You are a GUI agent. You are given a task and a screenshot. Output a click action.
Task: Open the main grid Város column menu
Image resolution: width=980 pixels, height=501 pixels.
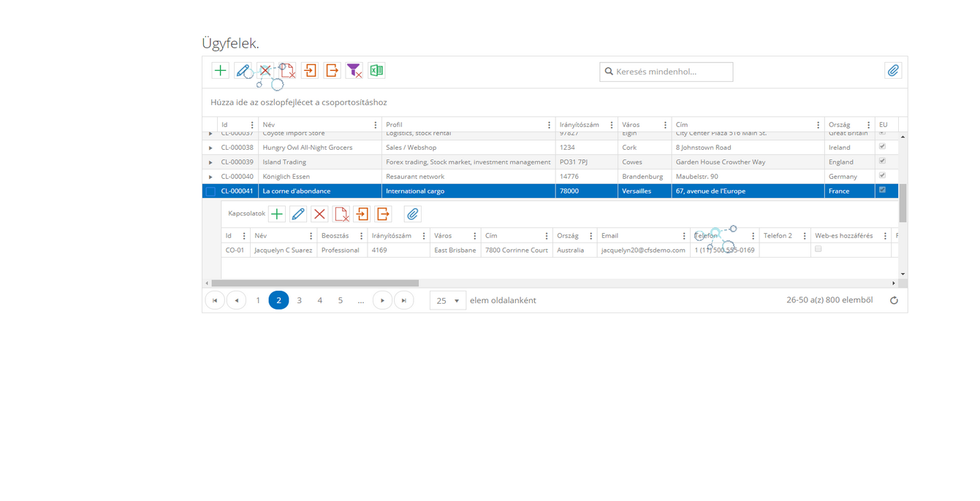pyautogui.click(x=665, y=125)
